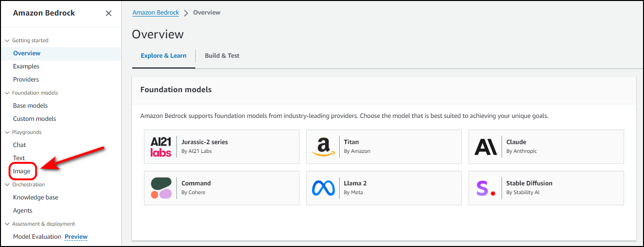Select the Providers sidebar item
Screen dimensions: 644x247
[26, 80]
